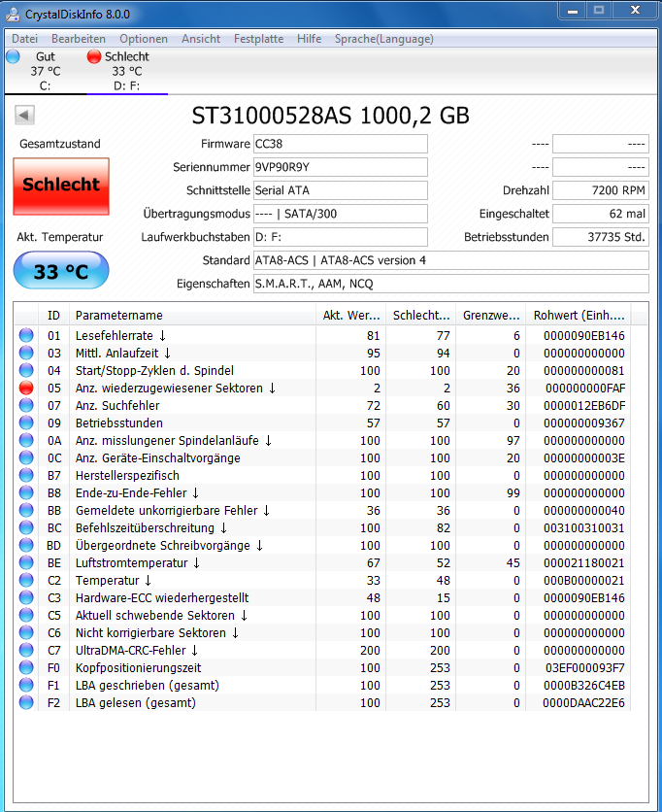
Task: Click status icon for Gemeldete unkorrigierbare Fehler
Action: coord(26,511)
